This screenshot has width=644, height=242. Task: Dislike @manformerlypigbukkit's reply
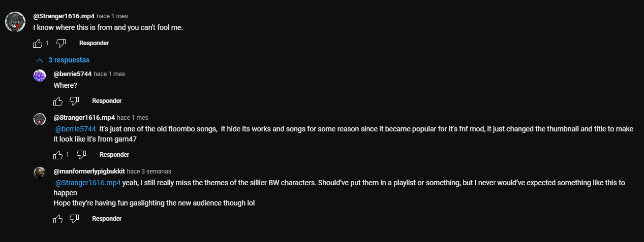[x=74, y=219]
